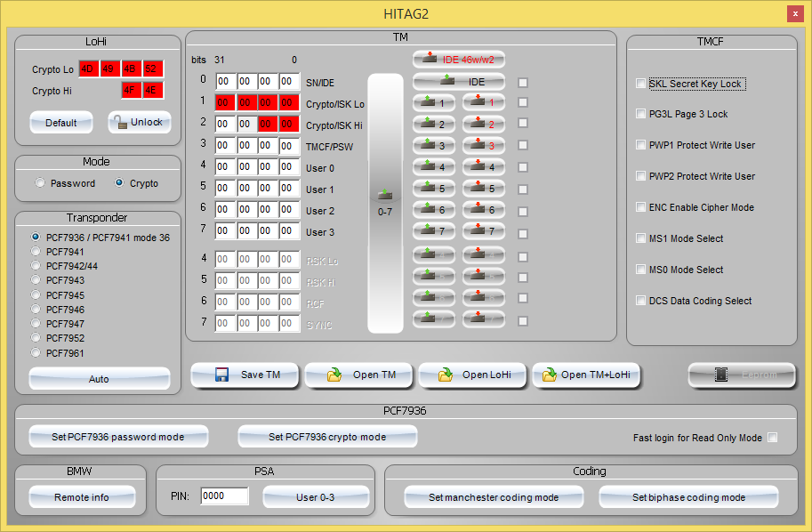Viewport: 812px width, 532px height.
Task: Write User 0 page 4 red-arrow button
Action: click(484, 166)
